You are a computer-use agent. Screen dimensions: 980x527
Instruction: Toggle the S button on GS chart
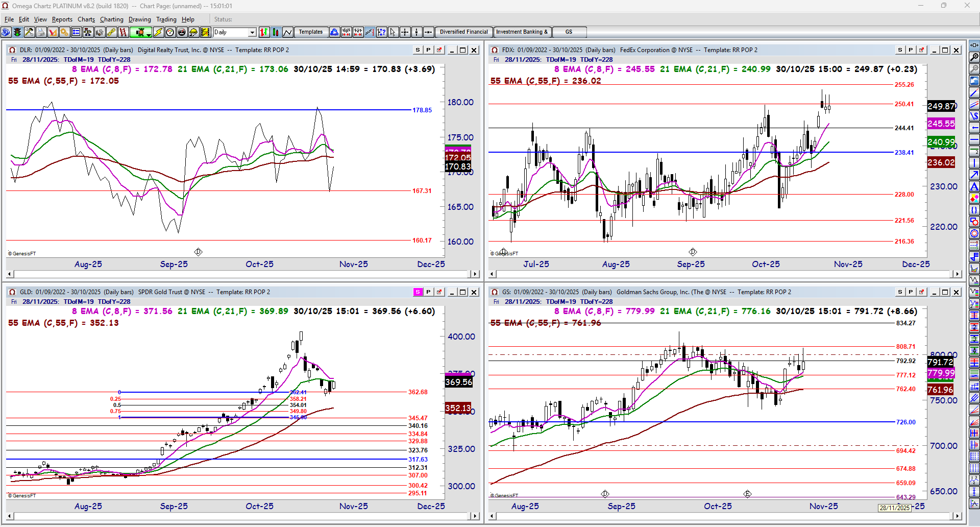pyautogui.click(x=900, y=292)
